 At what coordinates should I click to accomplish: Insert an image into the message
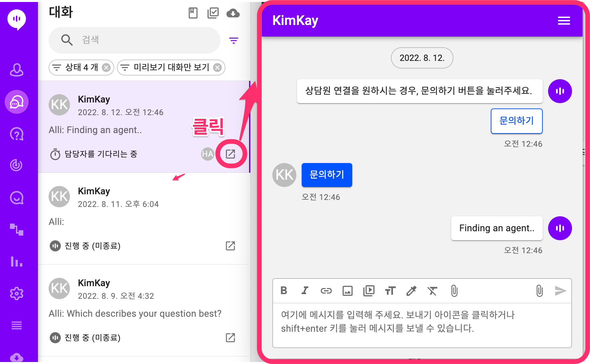pyautogui.click(x=348, y=290)
